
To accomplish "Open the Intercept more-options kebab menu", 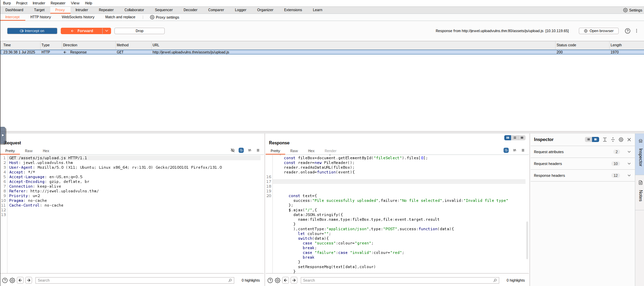I will coord(637,31).
